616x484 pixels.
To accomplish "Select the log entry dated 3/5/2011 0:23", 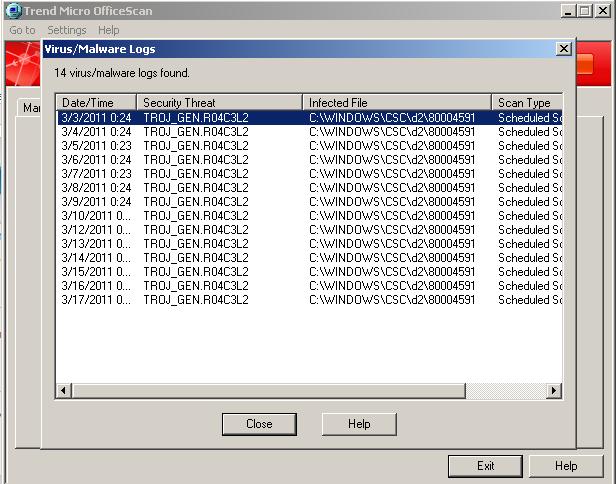I will click(x=310, y=146).
